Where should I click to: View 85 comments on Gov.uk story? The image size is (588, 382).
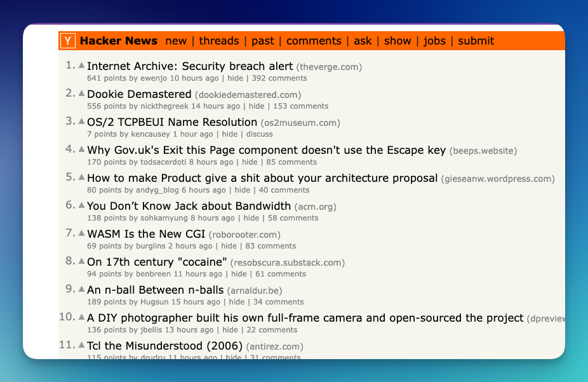tap(291, 162)
